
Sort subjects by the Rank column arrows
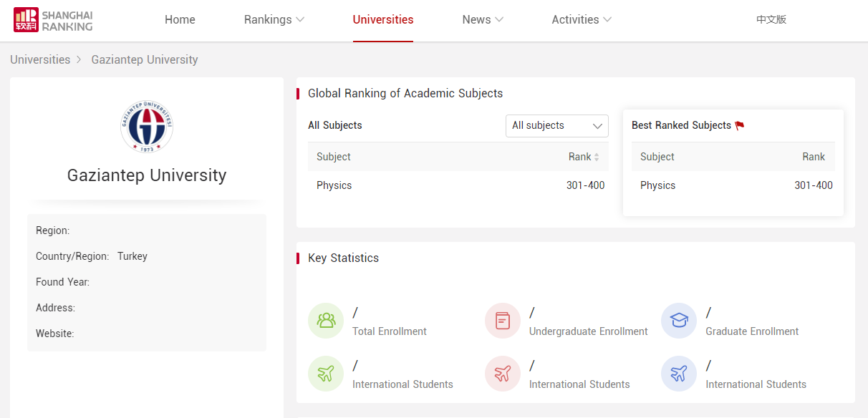(597, 157)
